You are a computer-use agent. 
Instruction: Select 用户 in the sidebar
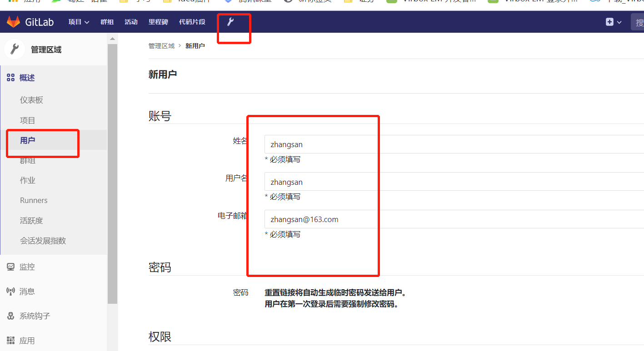28,140
